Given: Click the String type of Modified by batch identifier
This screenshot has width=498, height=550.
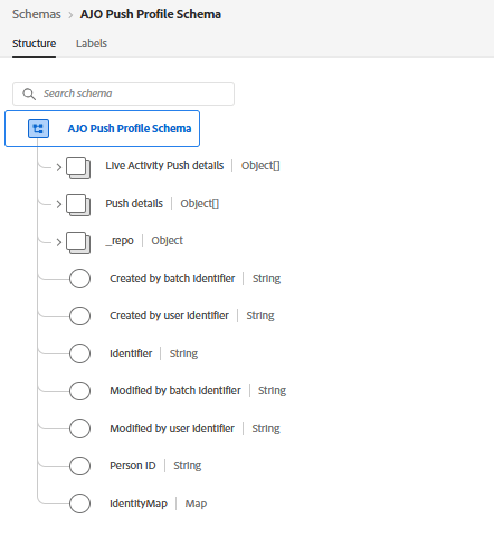Looking at the screenshot, I should (272, 391).
